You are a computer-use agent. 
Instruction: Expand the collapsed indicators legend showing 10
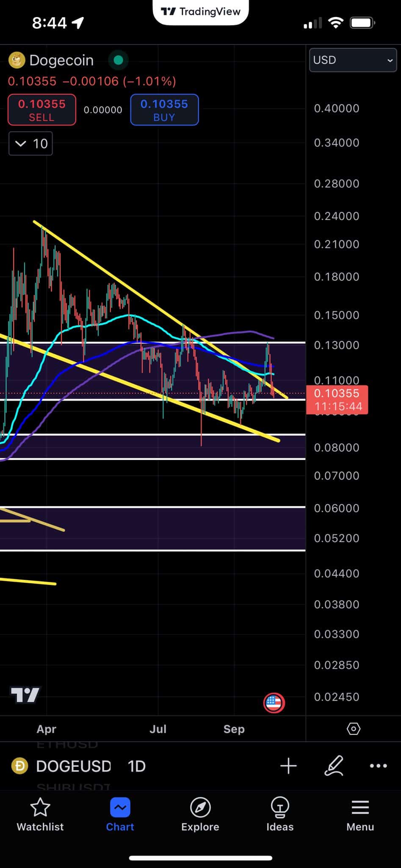[31, 144]
